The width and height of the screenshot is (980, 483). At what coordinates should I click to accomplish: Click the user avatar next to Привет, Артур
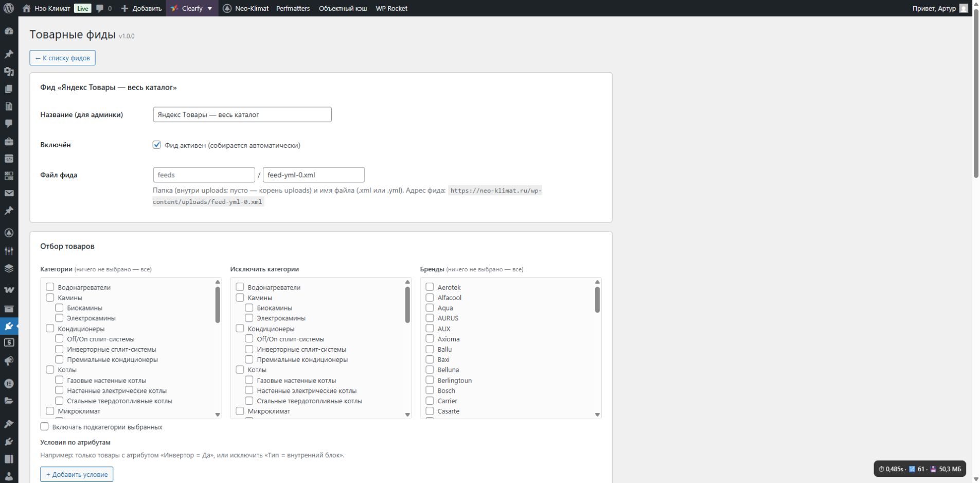pos(964,8)
